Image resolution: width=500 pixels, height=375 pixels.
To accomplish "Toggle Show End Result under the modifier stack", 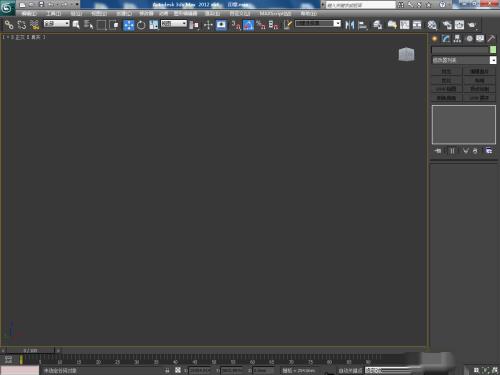I will pos(452,151).
